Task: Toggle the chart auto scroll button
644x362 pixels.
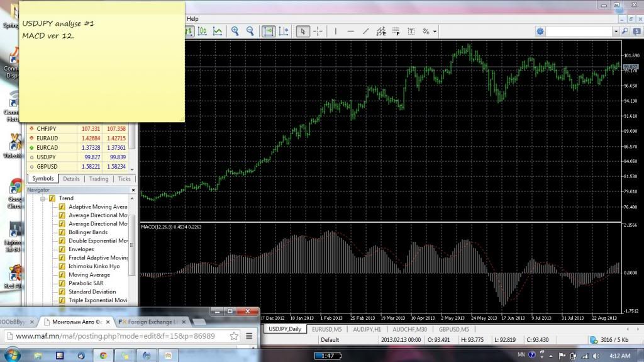Action: coord(269,31)
